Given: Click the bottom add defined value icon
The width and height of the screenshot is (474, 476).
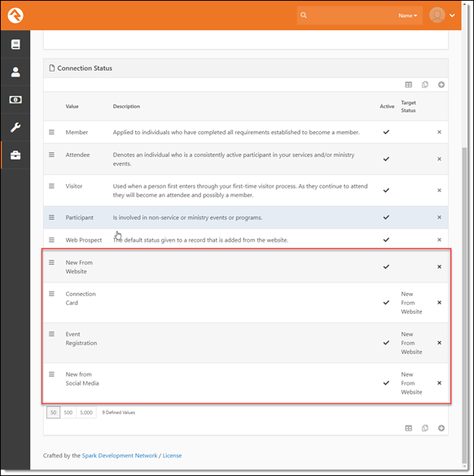Looking at the screenshot, I should [x=441, y=428].
